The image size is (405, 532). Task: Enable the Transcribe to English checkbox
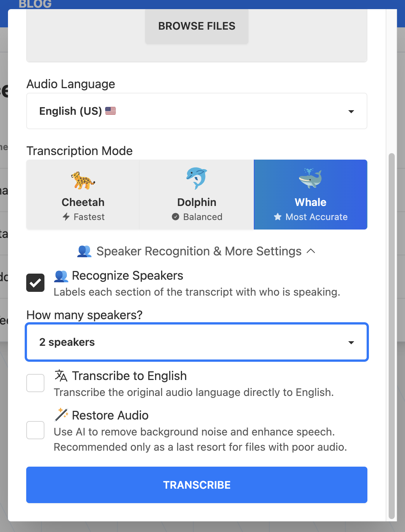35,383
